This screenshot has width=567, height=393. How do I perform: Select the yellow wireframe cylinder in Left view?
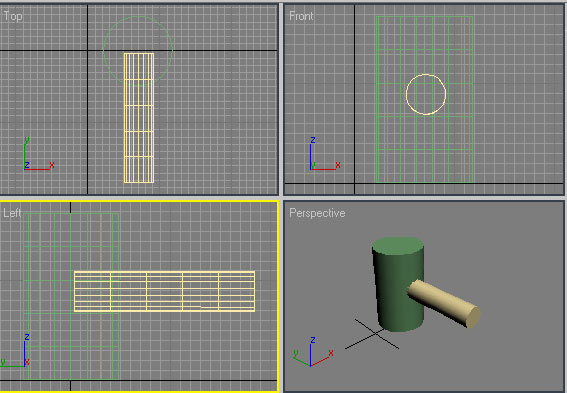pos(165,291)
